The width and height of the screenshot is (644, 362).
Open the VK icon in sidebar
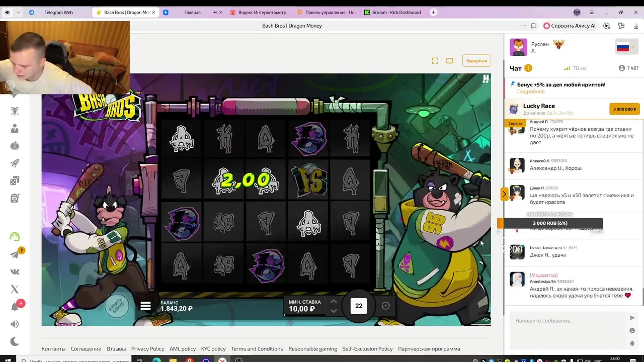coord(15,272)
